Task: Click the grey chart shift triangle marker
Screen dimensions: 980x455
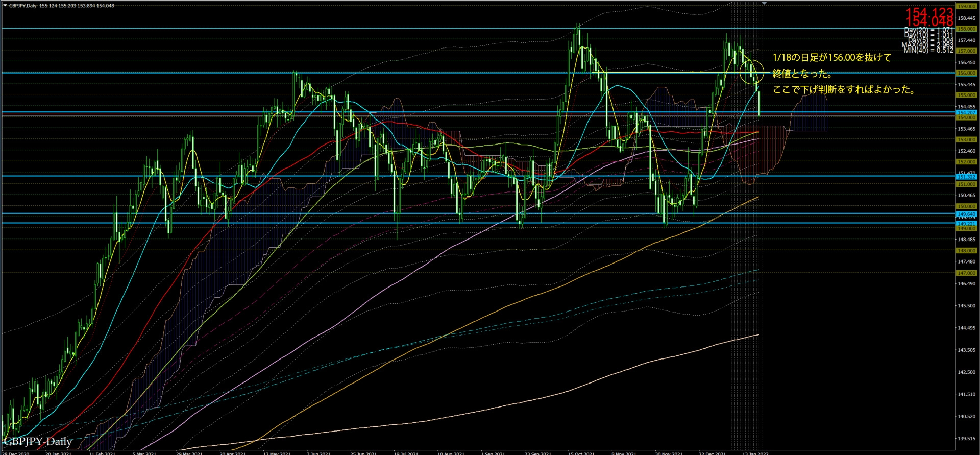Action: [764, 3]
